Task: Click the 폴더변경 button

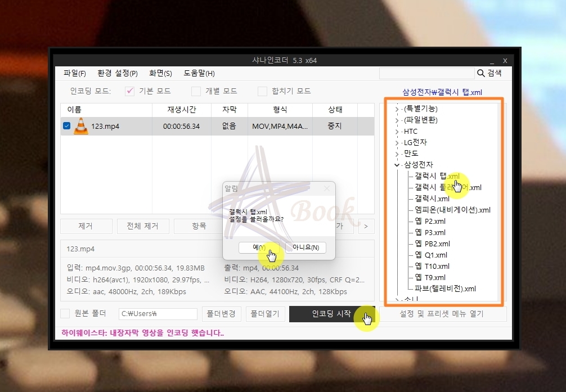Action: pos(221,314)
